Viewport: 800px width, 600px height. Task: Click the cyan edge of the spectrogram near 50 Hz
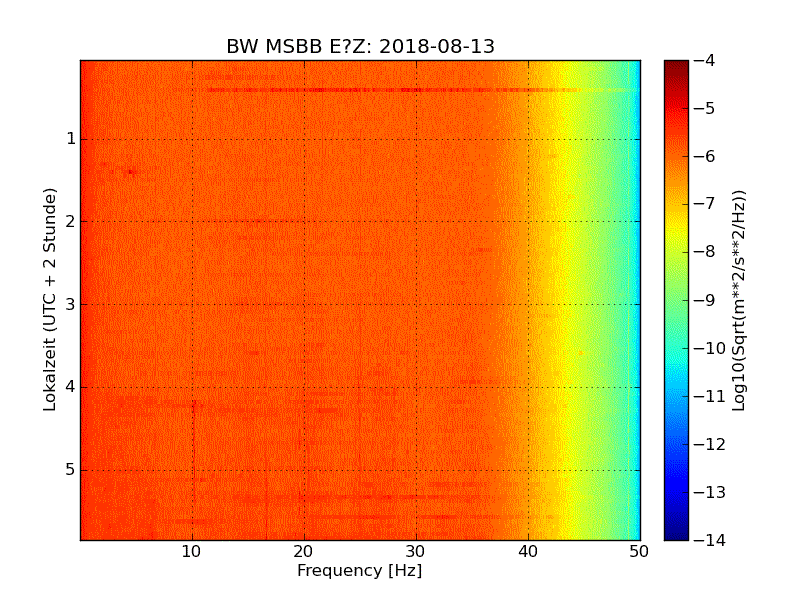point(635,300)
